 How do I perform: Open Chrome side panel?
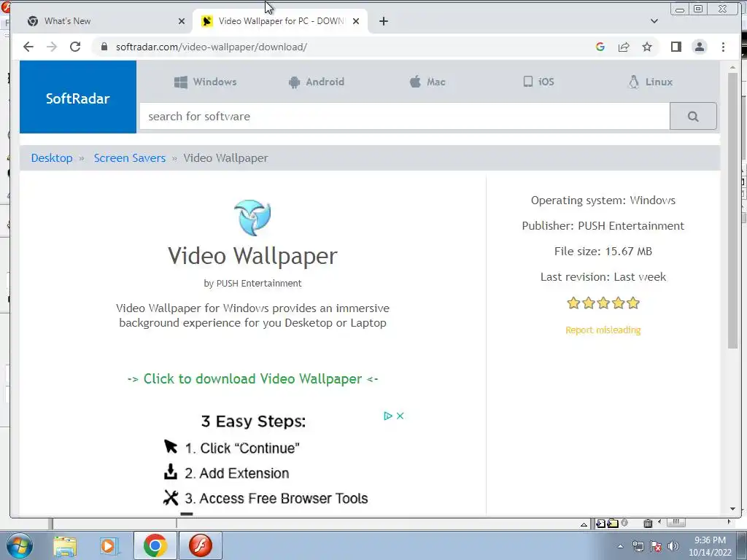pyautogui.click(x=676, y=47)
